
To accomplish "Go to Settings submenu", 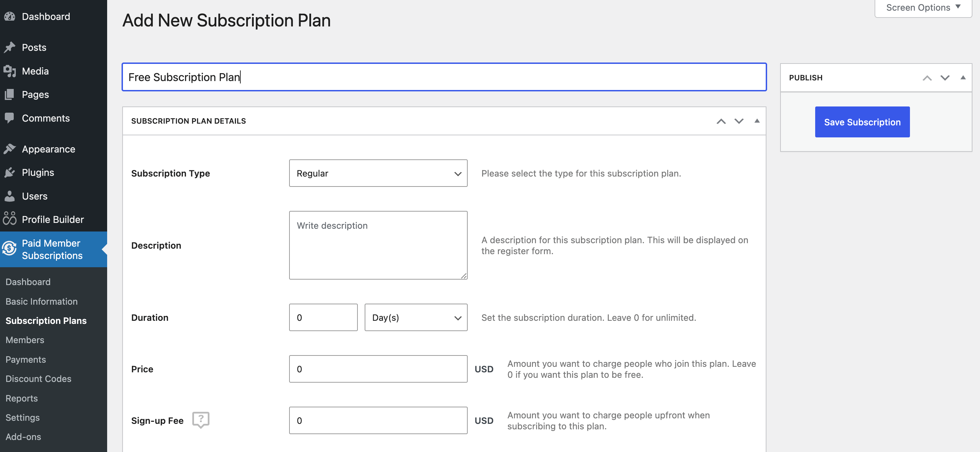I will 22,417.
